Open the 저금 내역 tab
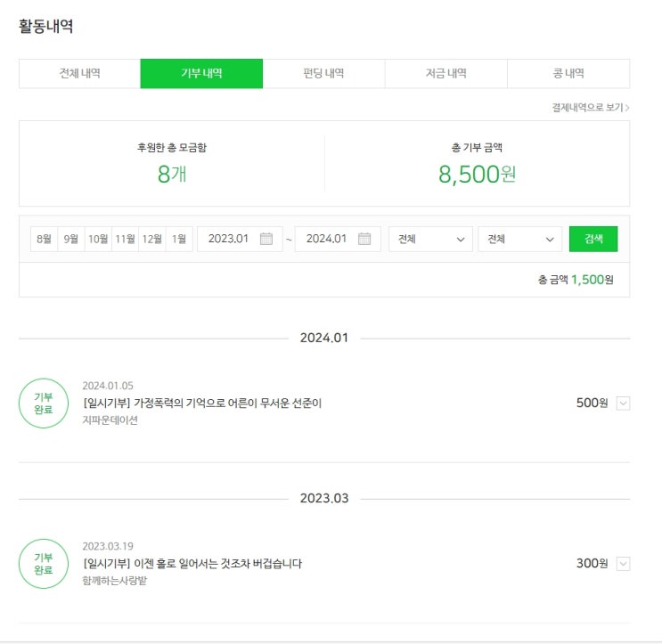This screenshot has height=644, width=662. [445, 74]
